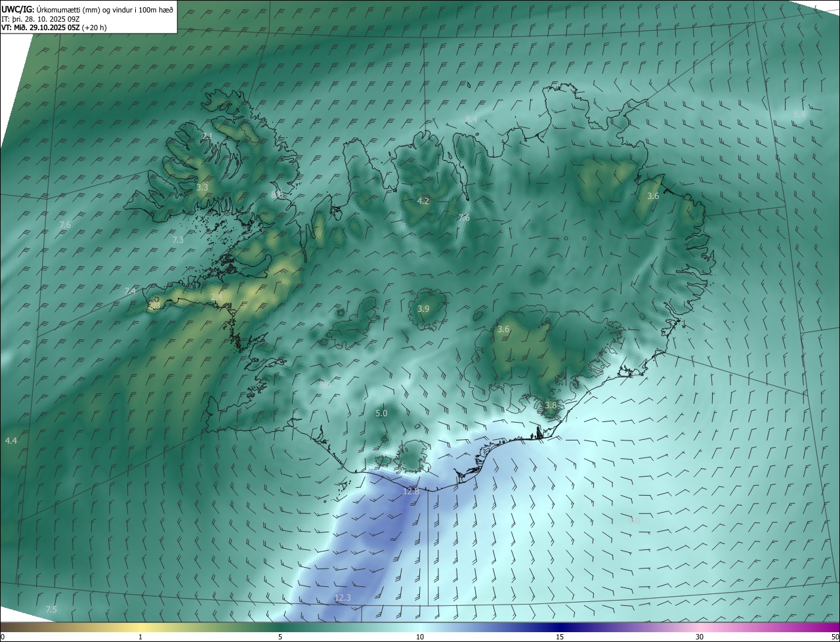Select the 15 tick on the color scale
Viewport: 840px width, 642px height.
coord(560,637)
